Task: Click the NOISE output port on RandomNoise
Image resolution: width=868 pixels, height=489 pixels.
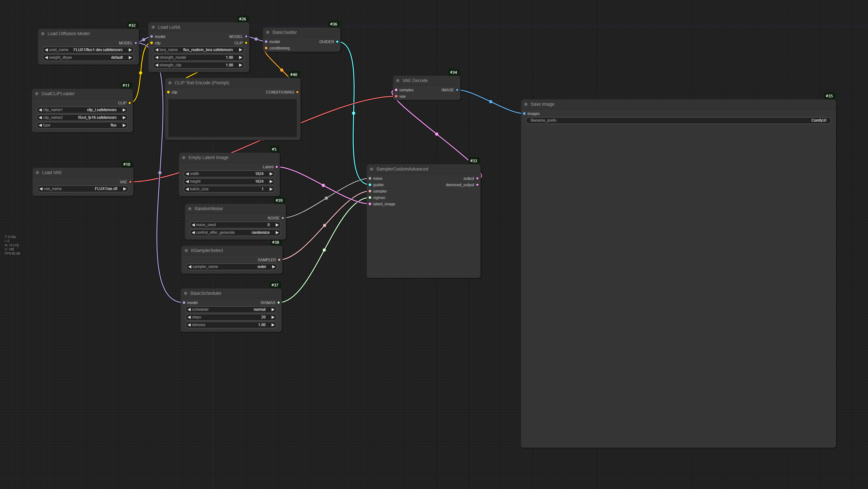Action: click(282, 218)
